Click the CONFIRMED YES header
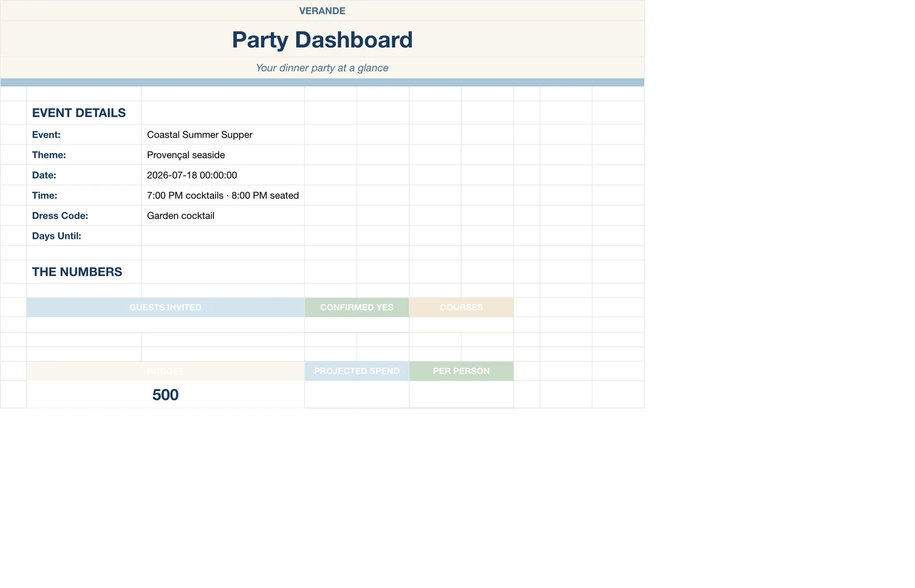 pyautogui.click(x=357, y=307)
